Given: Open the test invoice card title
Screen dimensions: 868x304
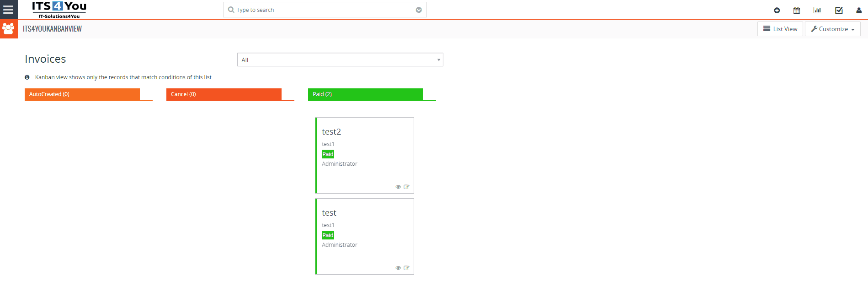Looking at the screenshot, I should click(x=329, y=213).
